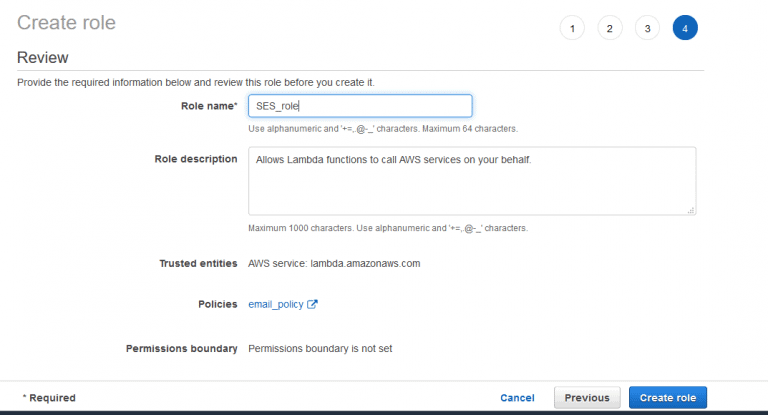Open the email_policy policy link
Viewport: 768px width, 415px height.
click(275, 305)
